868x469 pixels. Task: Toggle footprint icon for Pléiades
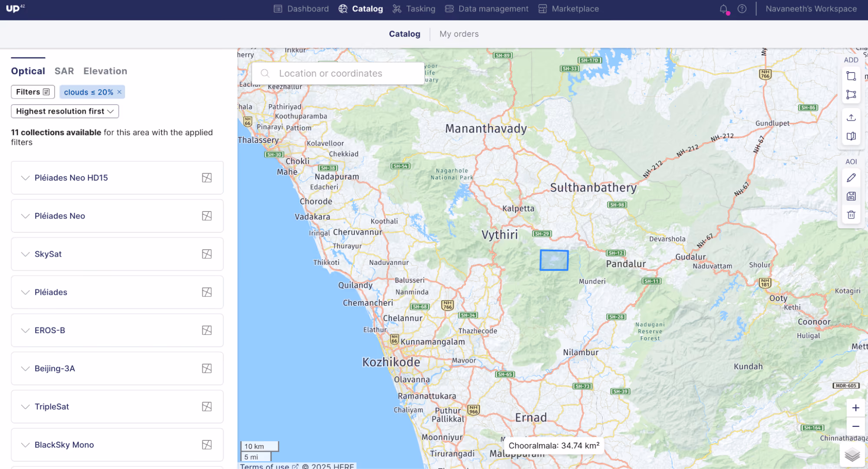pyautogui.click(x=207, y=292)
